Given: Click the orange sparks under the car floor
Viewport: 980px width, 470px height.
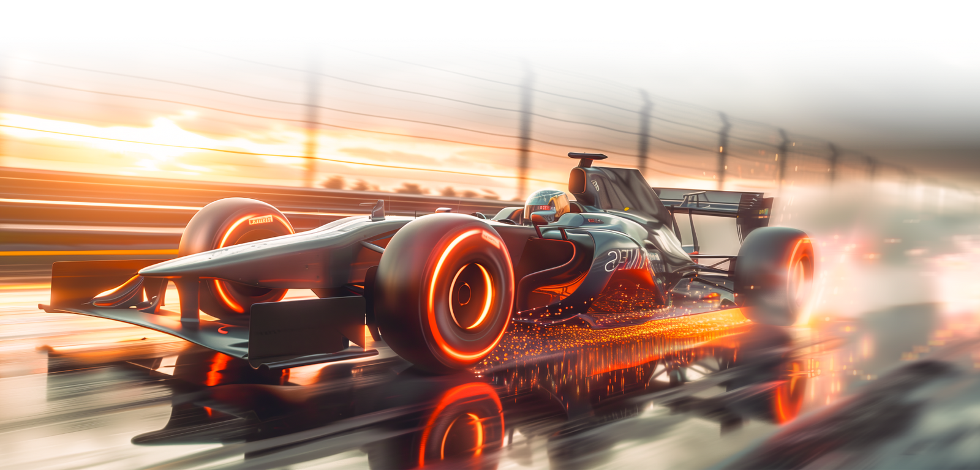Looking at the screenshot, I should click(x=612, y=330).
